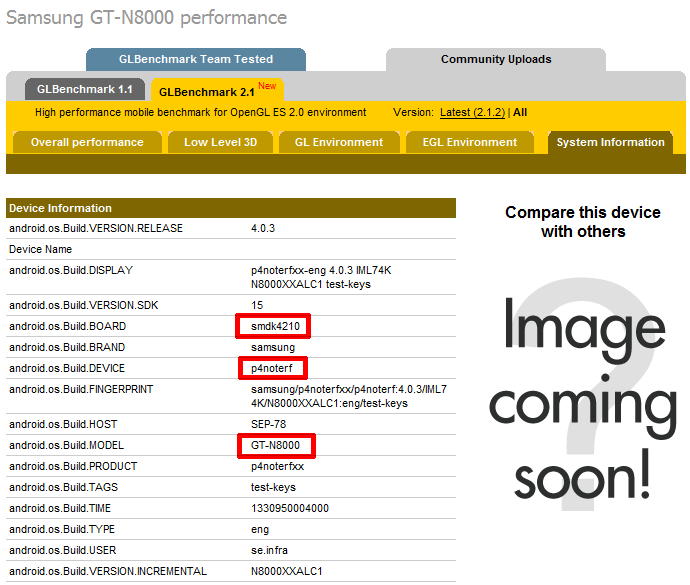Click the Image coming soon placeholder
The height and width of the screenshot is (585, 690).
click(x=583, y=396)
